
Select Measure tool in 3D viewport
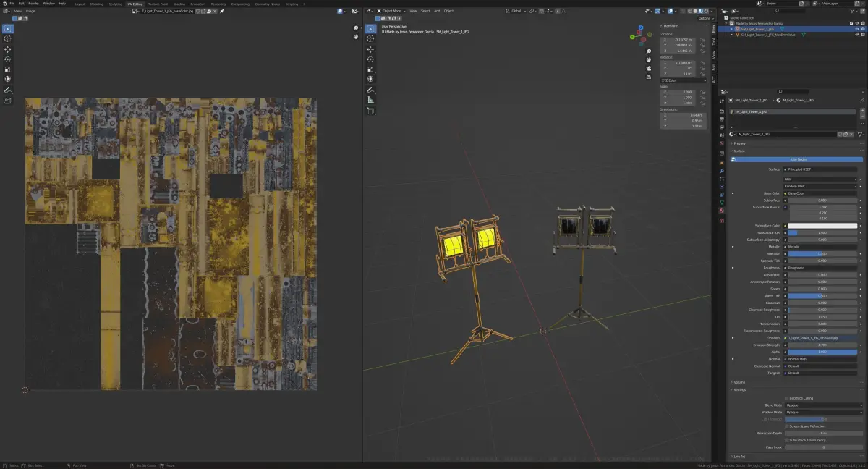pos(370,100)
